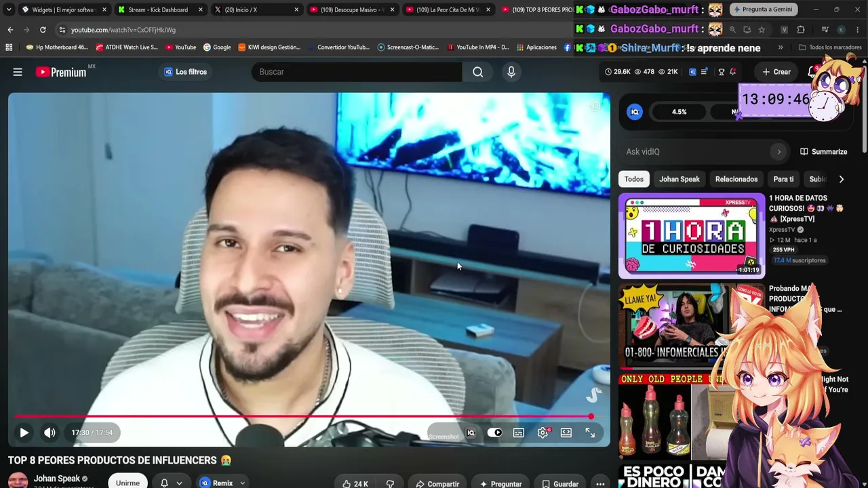Open notification bell subscription dropdown

[171, 483]
